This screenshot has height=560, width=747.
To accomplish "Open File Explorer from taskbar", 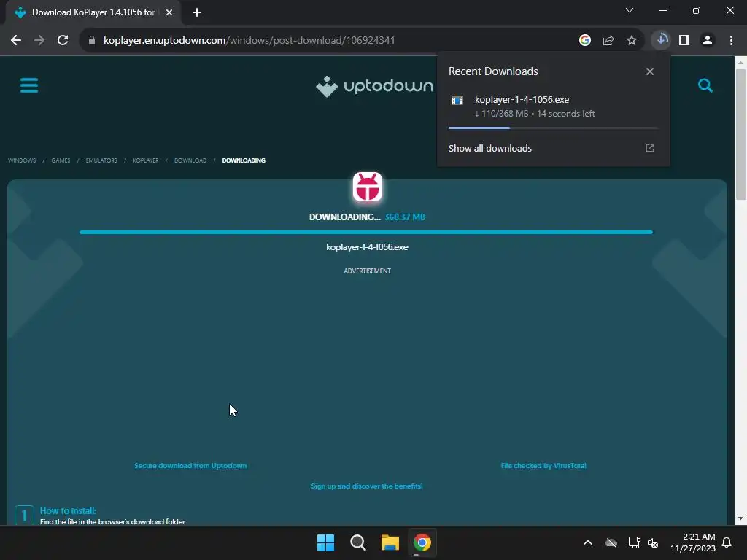I will [x=390, y=542].
